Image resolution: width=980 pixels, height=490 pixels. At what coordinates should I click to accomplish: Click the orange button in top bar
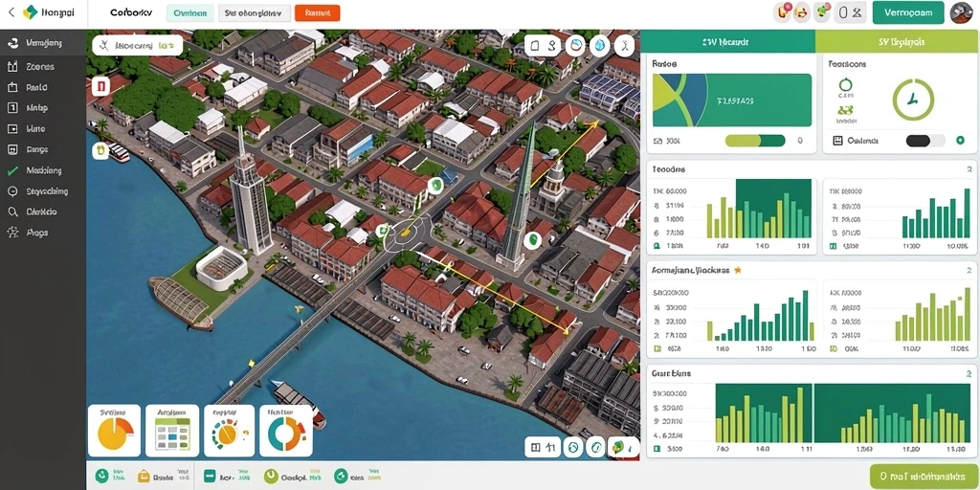coord(317,12)
